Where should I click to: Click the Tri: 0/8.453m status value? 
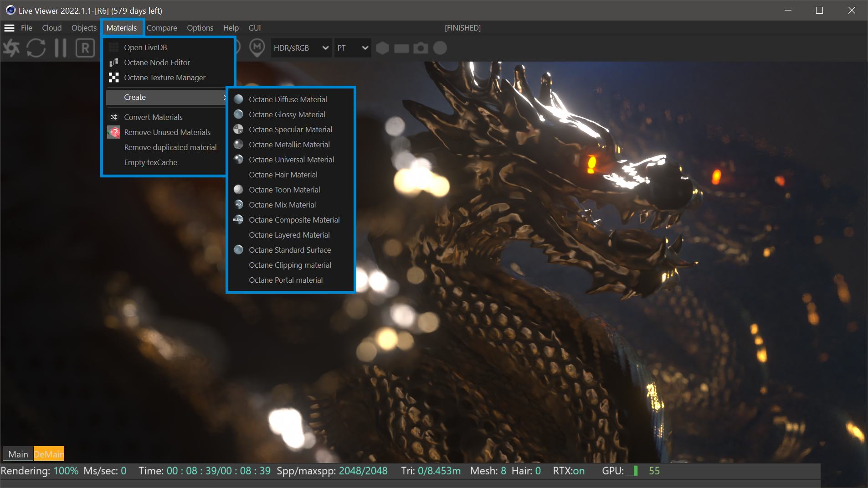(x=431, y=471)
